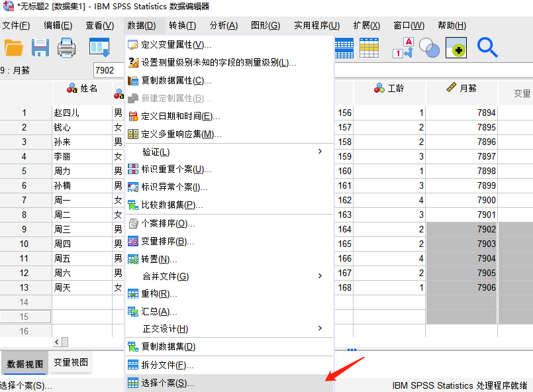The image size is (533, 392).
Task: Click the value labels A/1 toolbar icon
Action: 403,48
